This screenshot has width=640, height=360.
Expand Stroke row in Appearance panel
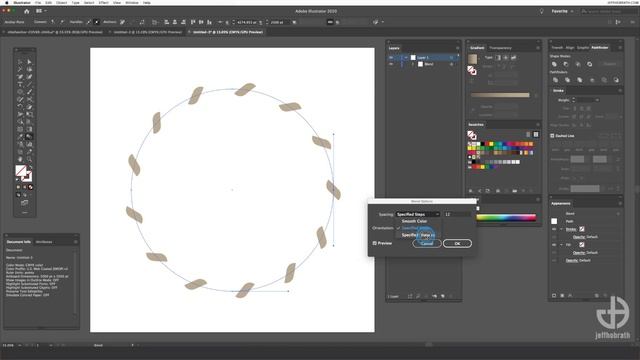(561, 229)
